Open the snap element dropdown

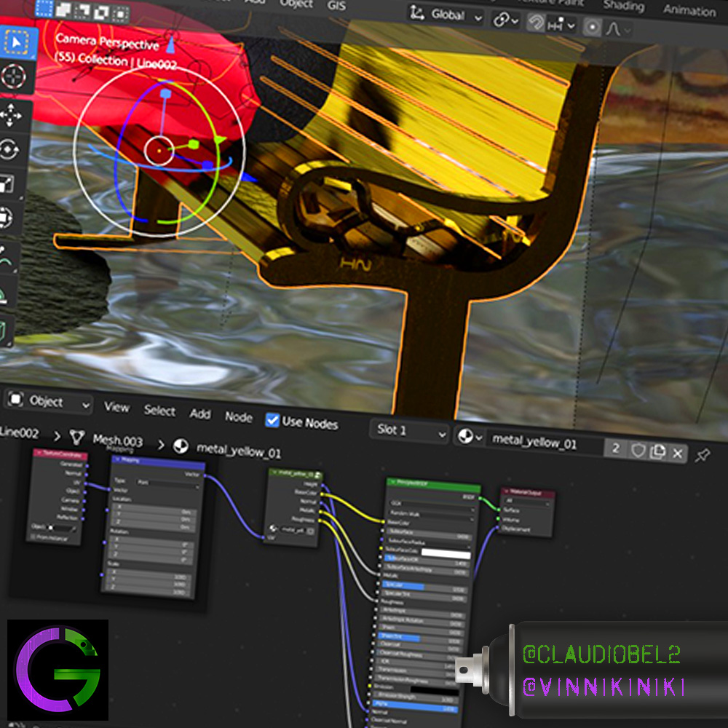(x=562, y=24)
